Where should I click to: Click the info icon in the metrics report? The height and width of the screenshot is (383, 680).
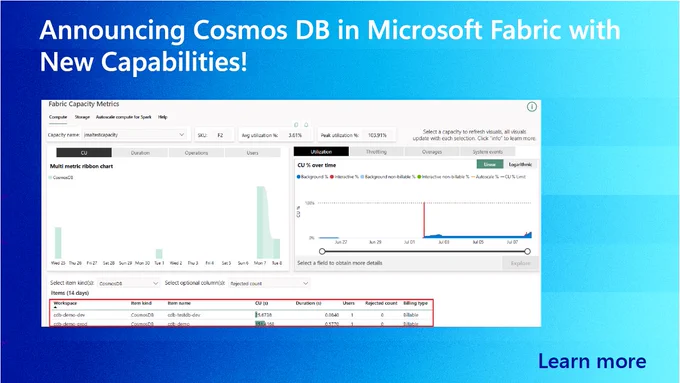click(x=532, y=107)
